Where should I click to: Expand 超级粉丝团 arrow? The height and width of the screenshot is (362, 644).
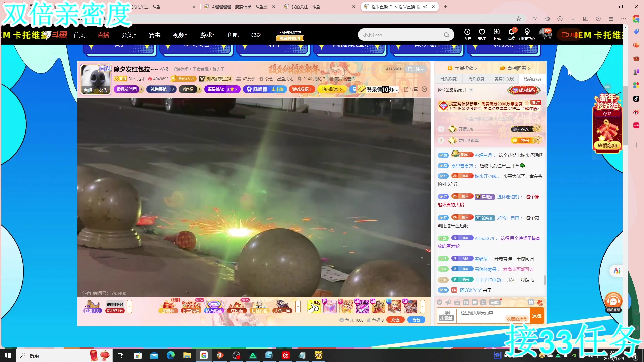(142, 89)
